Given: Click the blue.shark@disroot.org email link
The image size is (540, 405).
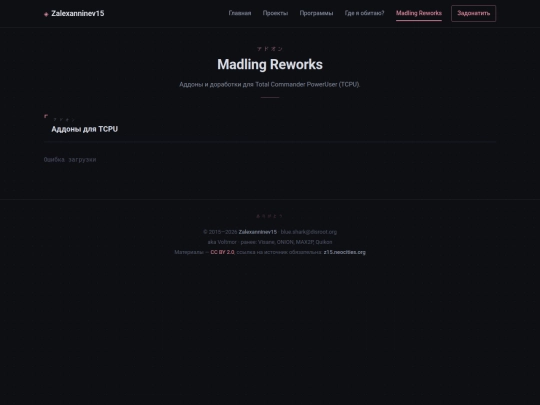Looking at the screenshot, I should (309, 232).
